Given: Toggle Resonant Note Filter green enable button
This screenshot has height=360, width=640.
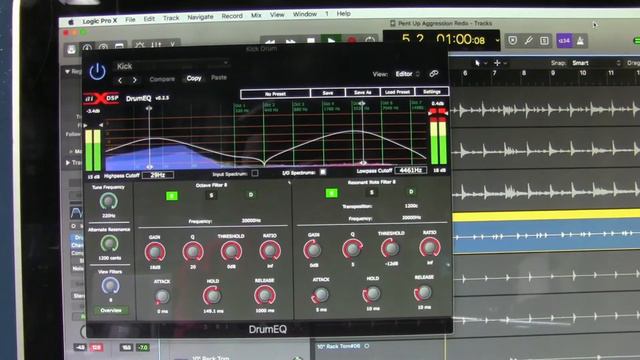Looking at the screenshot, I should (331, 193).
